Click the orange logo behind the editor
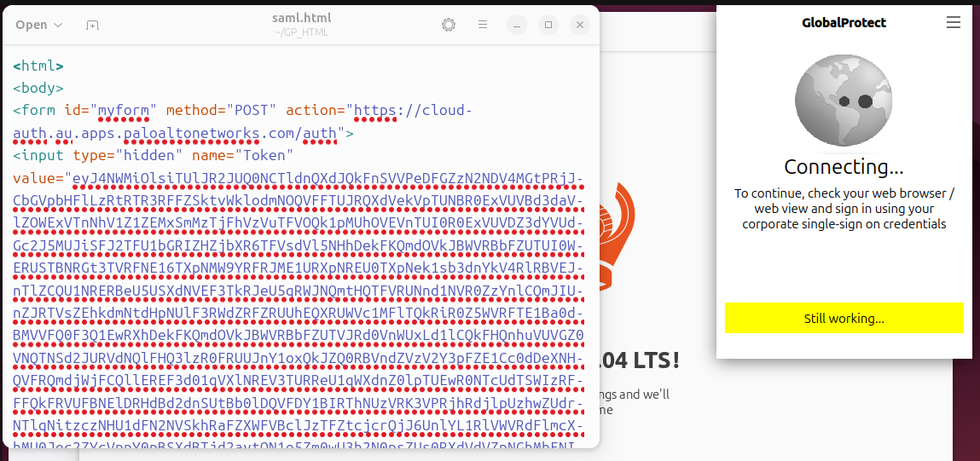 click(x=624, y=239)
